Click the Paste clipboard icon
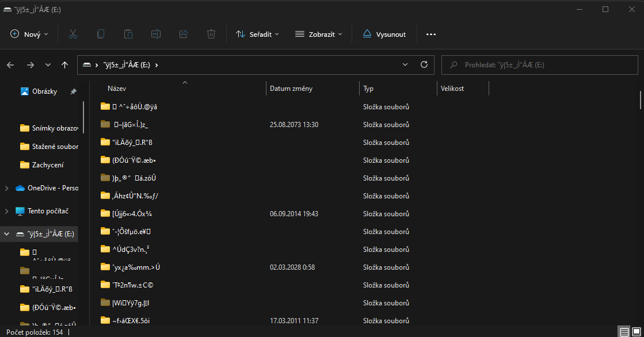Viewport: 644px width, 337px height. pyautogui.click(x=128, y=34)
